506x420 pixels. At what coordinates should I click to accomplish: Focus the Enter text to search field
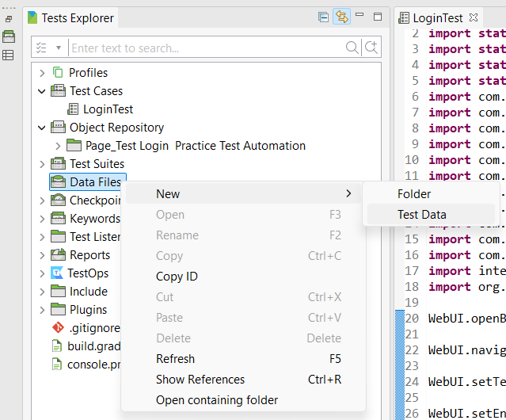click(x=207, y=48)
